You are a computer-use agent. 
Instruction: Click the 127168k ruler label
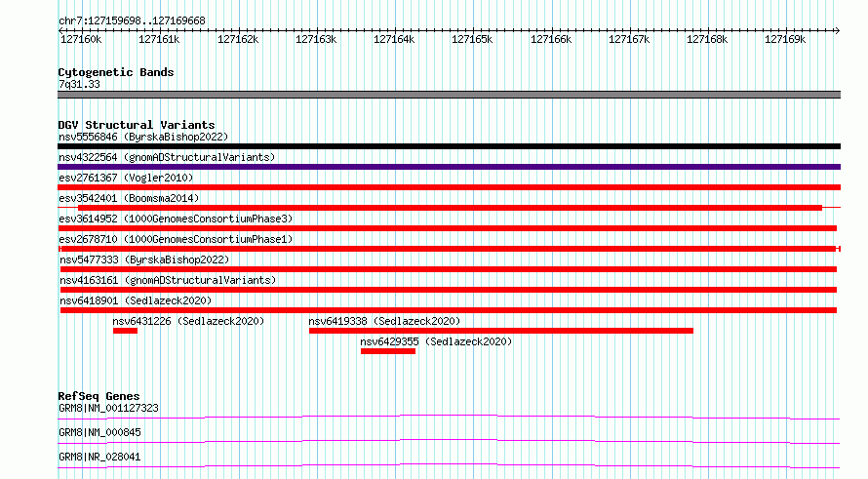pos(707,39)
